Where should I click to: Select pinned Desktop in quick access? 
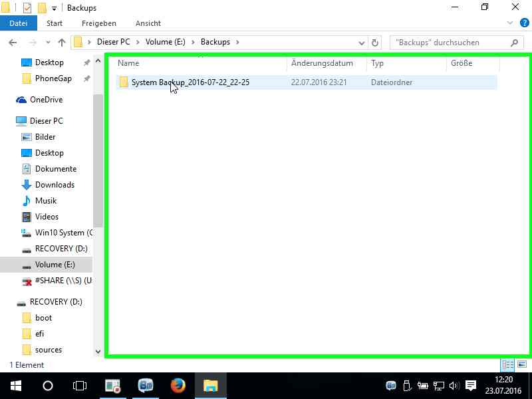(49, 63)
